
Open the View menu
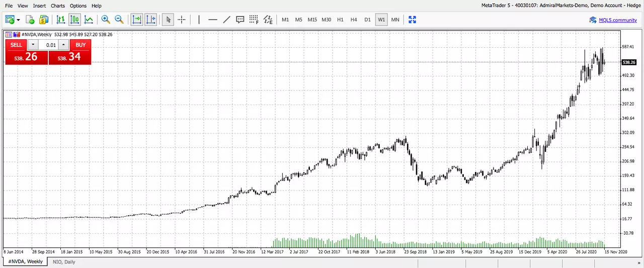point(23,6)
